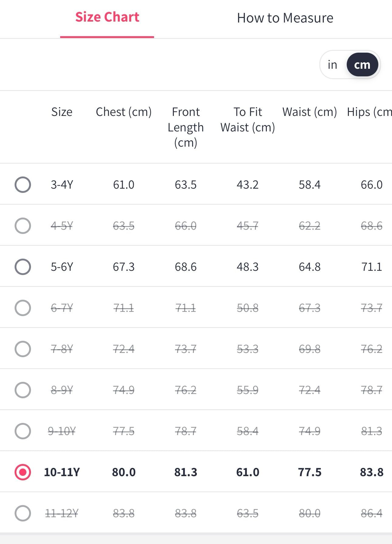Click the 5-6Y size label
The width and height of the screenshot is (392, 544).
[62, 267]
